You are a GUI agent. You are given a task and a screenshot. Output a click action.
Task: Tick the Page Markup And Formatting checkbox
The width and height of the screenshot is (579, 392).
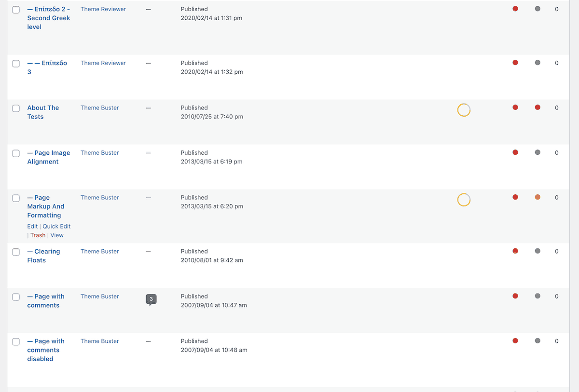pos(16,198)
